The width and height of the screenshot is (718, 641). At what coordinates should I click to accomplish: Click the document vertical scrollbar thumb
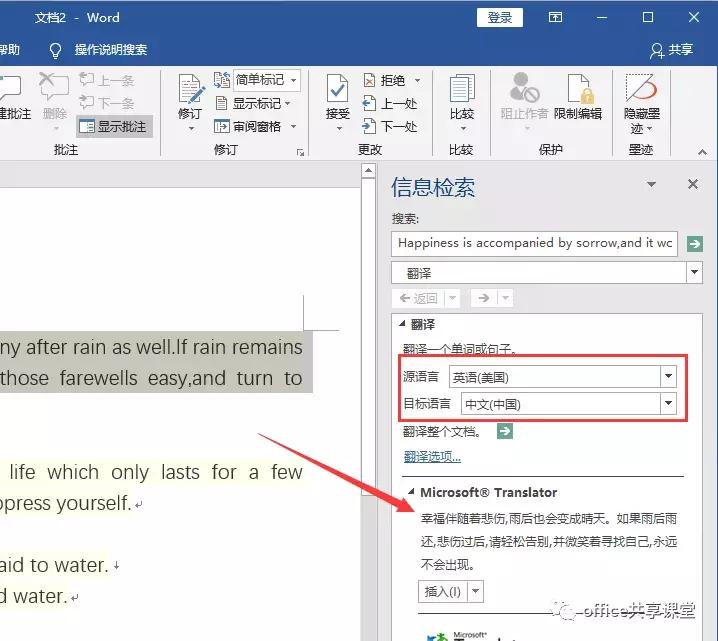368,337
